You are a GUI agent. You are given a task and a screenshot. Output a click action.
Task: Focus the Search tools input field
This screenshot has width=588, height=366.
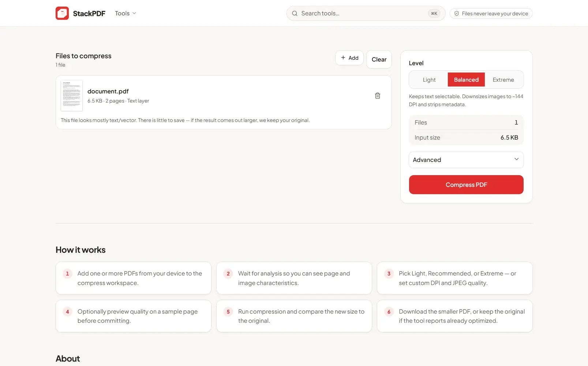tap(366, 14)
